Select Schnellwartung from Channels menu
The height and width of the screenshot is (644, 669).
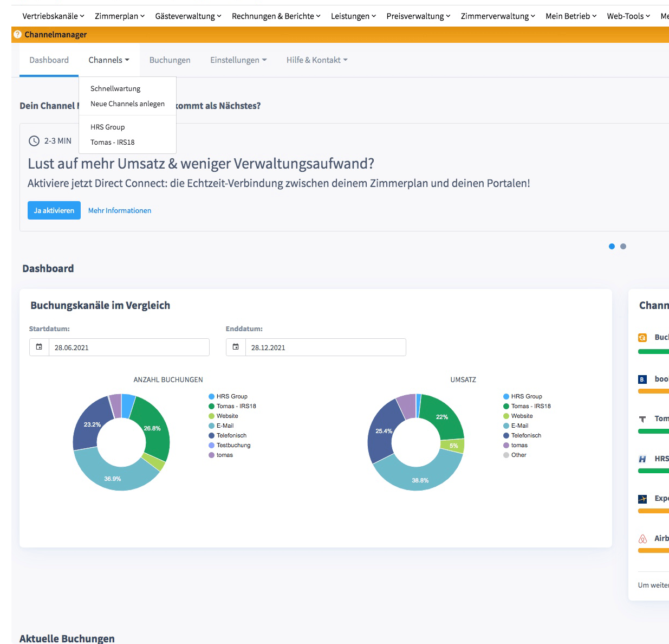tap(115, 88)
